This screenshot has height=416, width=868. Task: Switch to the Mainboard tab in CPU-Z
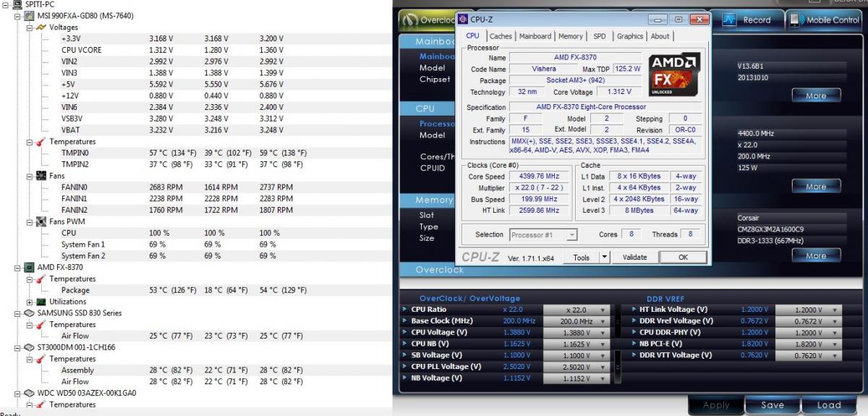pyautogui.click(x=535, y=36)
